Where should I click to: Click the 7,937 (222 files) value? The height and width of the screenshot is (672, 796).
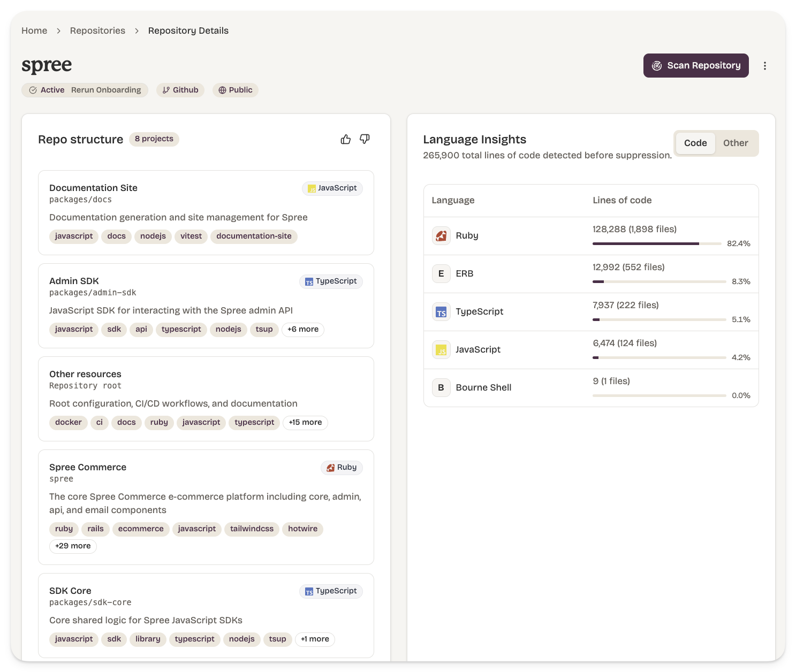pyautogui.click(x=626, y=305)
